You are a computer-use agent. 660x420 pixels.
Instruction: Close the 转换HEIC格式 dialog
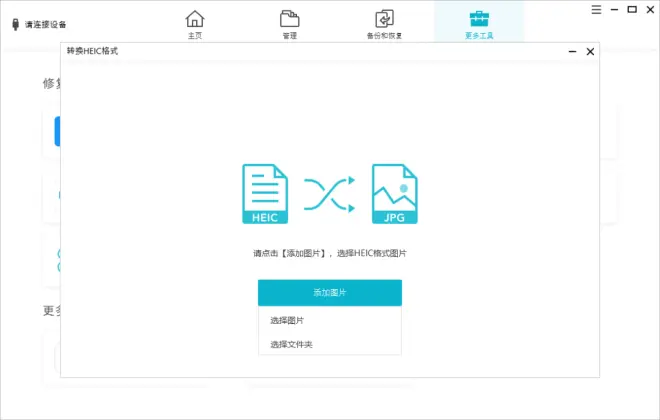590,51
